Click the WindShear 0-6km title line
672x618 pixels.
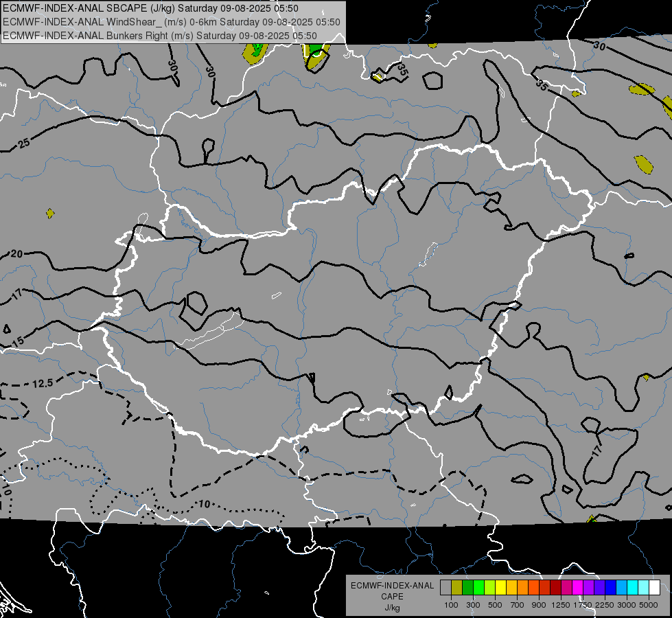tap(172, 22)
